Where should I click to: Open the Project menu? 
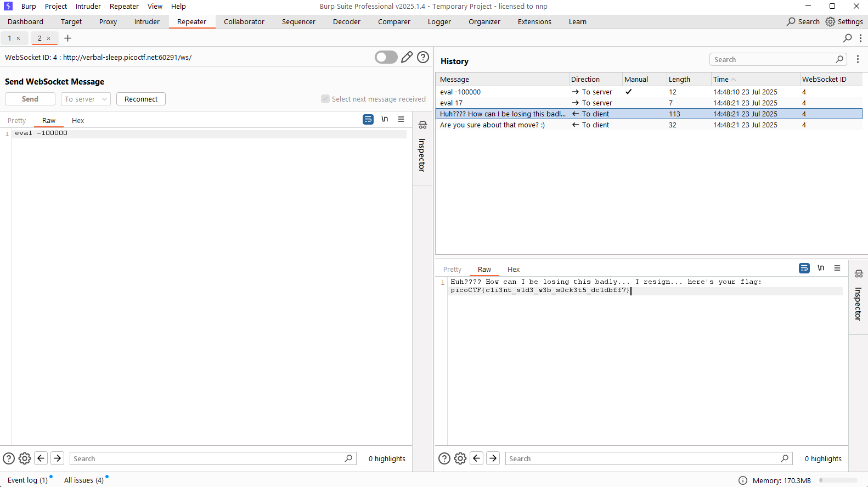(x=56, y=7)
